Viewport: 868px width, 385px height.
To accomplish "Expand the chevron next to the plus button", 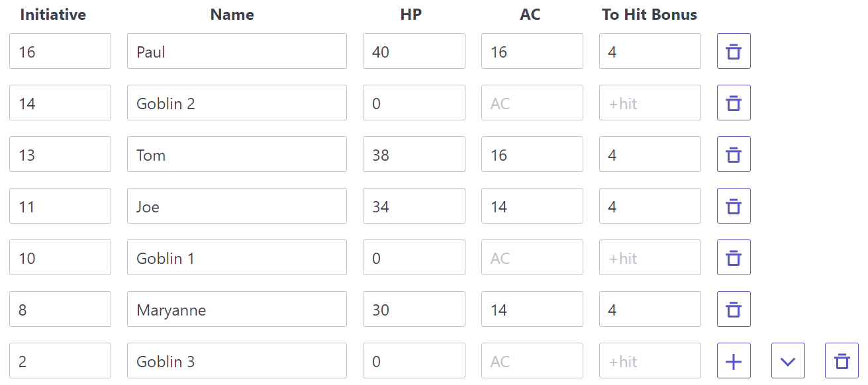I will pyautogui.click(x=788, y=361).
